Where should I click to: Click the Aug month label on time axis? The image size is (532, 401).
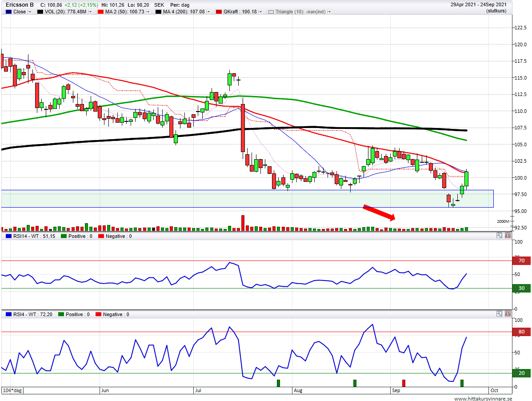tap(298, 390)
